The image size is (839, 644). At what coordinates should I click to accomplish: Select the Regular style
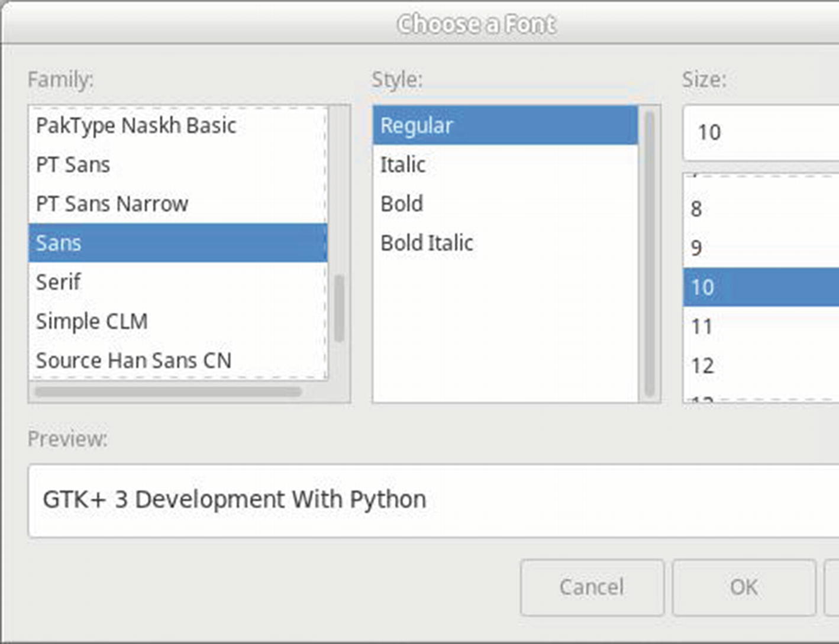tap(505, 125)
